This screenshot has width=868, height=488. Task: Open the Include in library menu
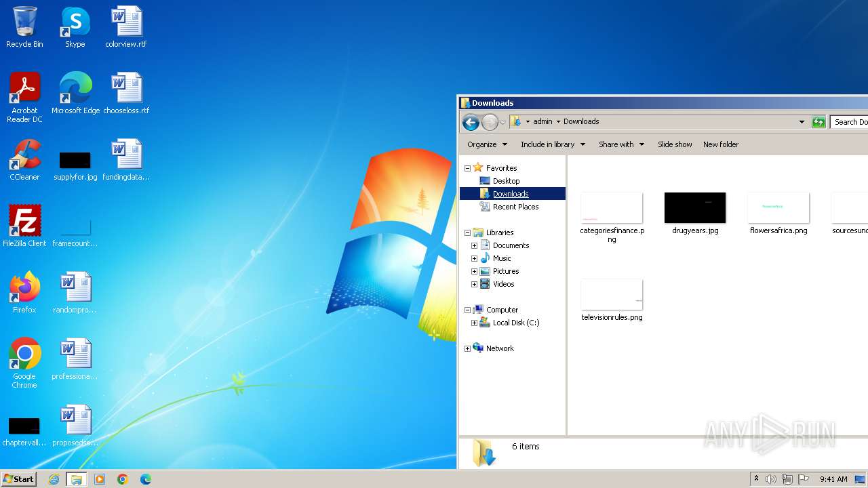tap(553, 144)
